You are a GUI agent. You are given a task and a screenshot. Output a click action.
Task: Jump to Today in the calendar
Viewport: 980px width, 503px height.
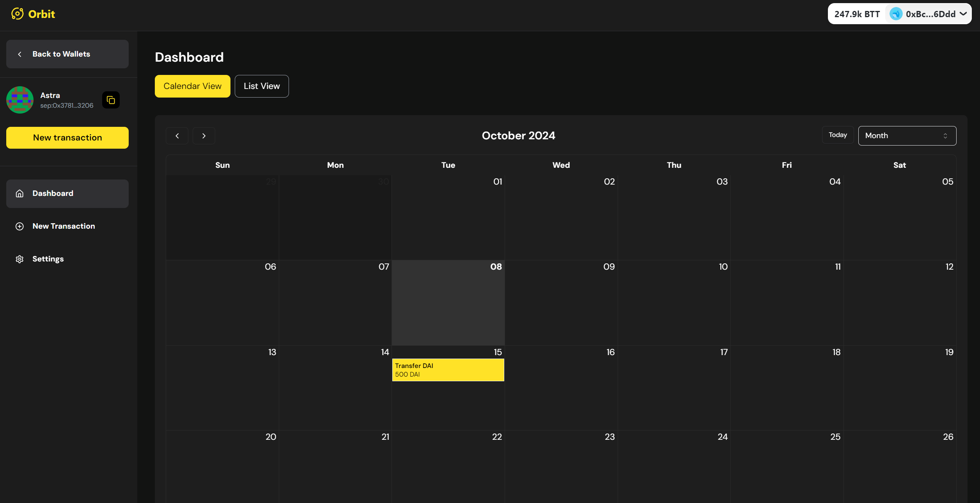click(838, 135)
